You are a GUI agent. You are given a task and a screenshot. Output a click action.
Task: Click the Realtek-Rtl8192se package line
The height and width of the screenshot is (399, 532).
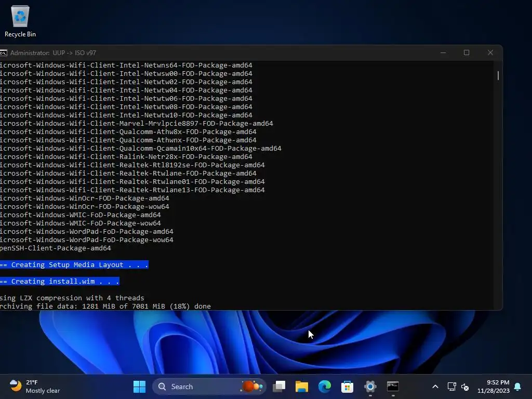[x=132, y=165]
